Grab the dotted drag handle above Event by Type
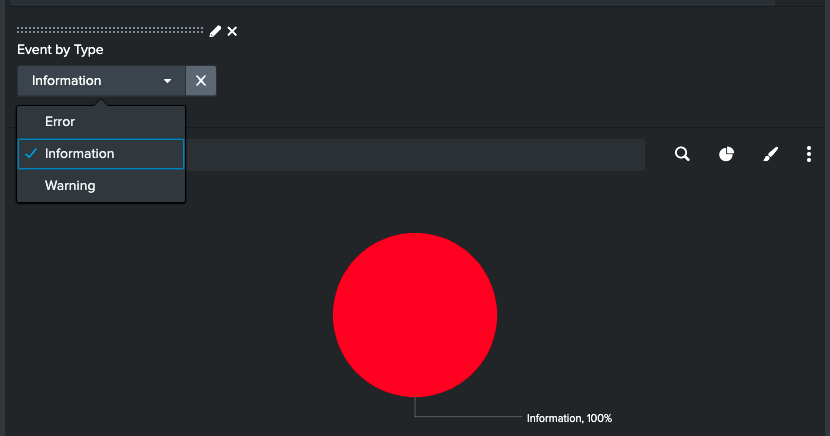 [110, 30]
